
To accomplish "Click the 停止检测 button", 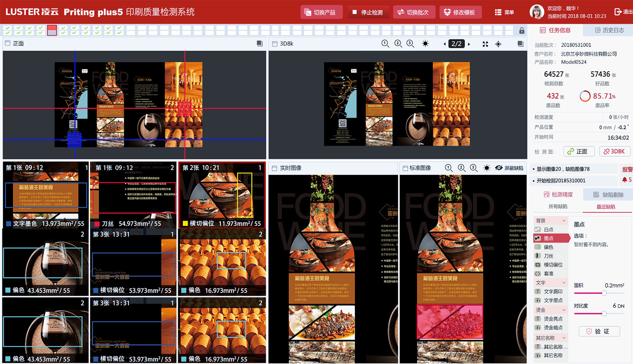I will (x=368, y=12).
